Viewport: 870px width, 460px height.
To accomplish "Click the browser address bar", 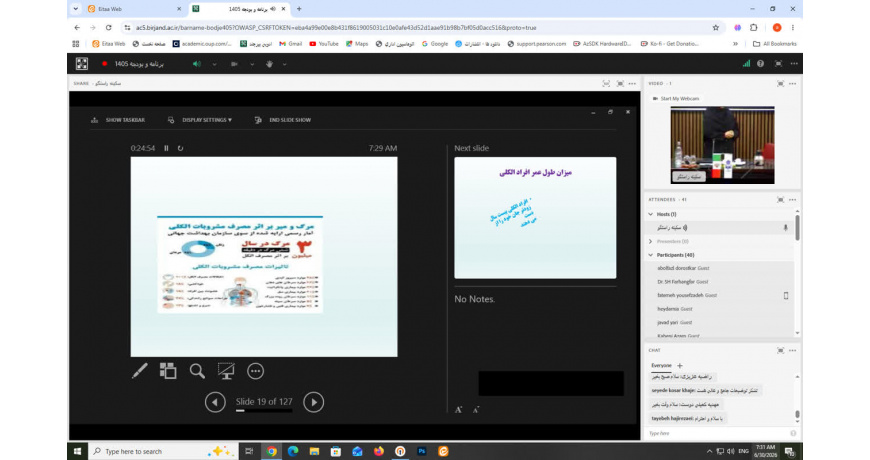I will pyautogui.click(x=416, y=27).
